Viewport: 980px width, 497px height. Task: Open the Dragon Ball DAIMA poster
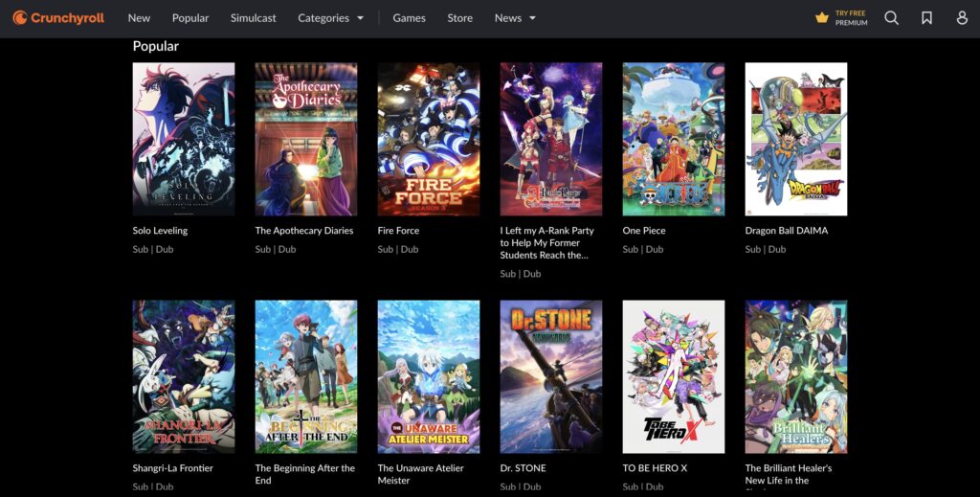pos(796,139)
